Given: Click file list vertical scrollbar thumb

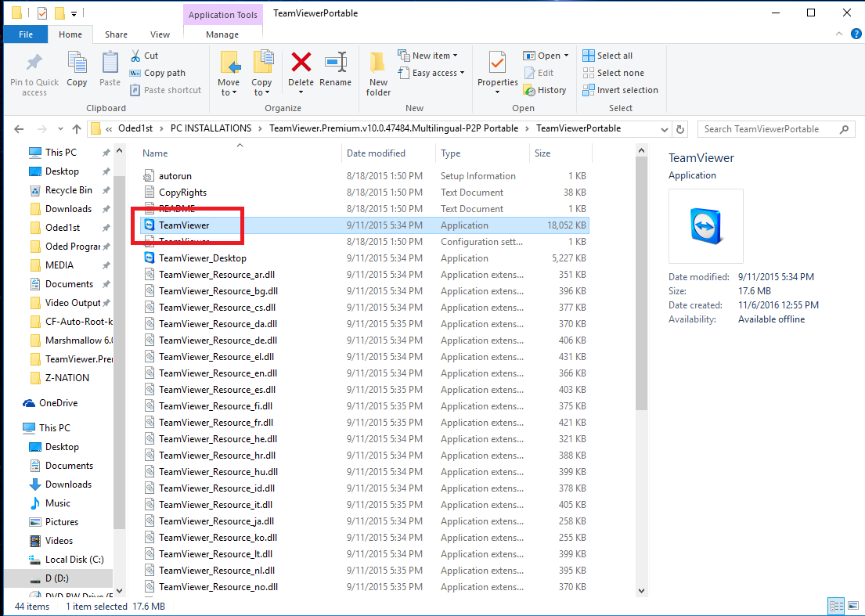Looking at the screenshot, I should point(641,283).
